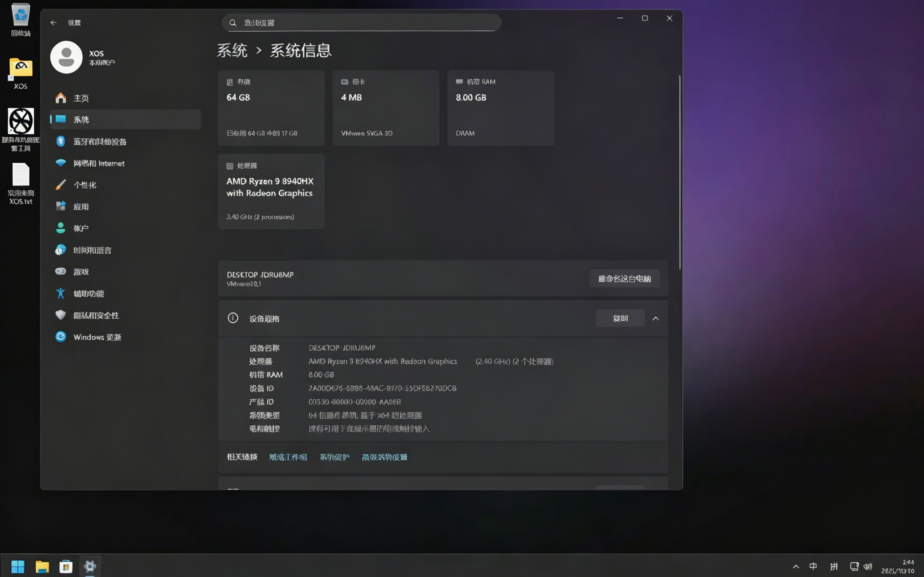Switch the 中 input language indicator
This screenshot has height=577, width=924.
[813, 566]
